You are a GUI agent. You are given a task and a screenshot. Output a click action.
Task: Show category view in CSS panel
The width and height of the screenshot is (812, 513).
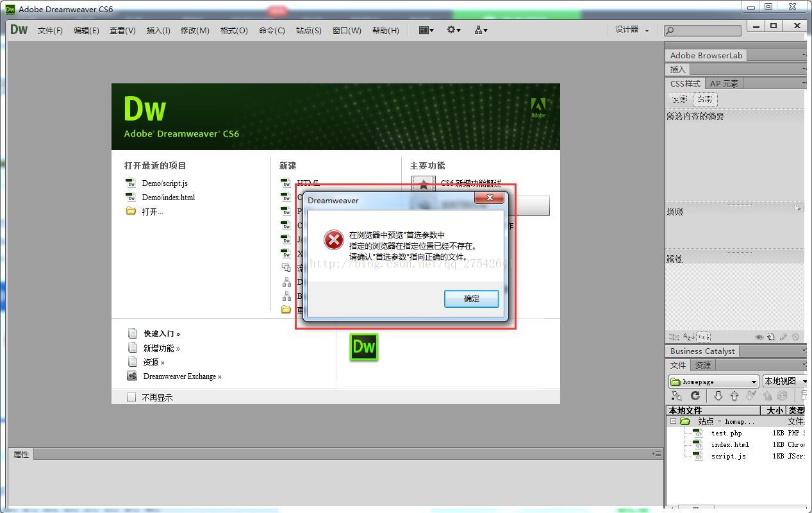pyautogui.click(x=674, y=337)
